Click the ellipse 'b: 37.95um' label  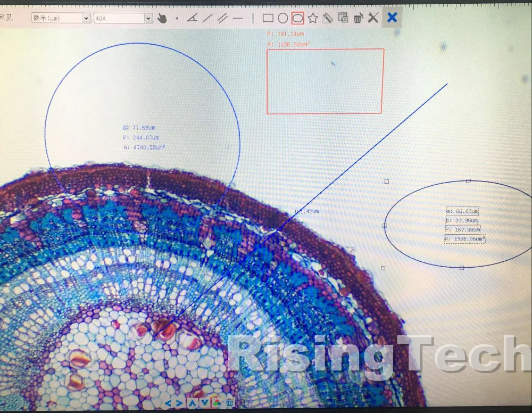coord(462,220)
